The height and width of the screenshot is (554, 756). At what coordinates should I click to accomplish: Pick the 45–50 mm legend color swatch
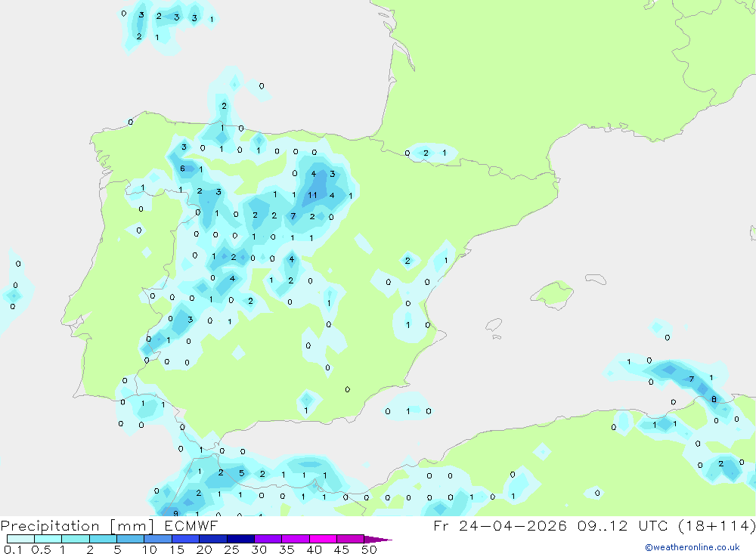(351, 539)
